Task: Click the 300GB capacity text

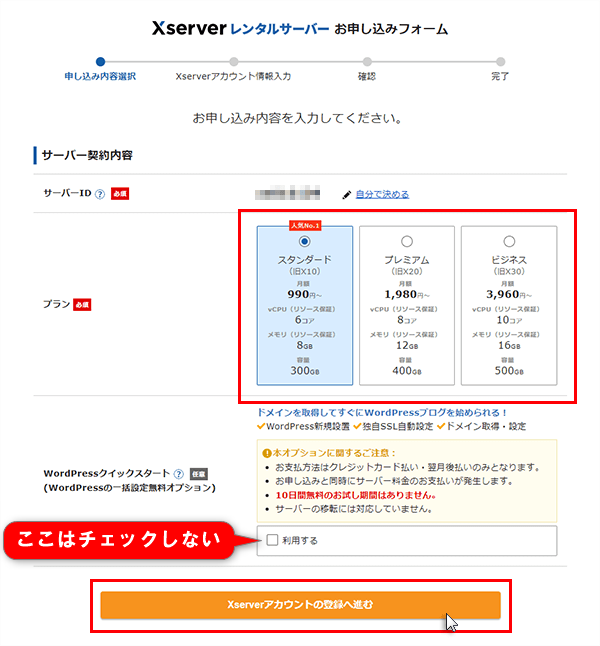Action: [x=305, y=371]
